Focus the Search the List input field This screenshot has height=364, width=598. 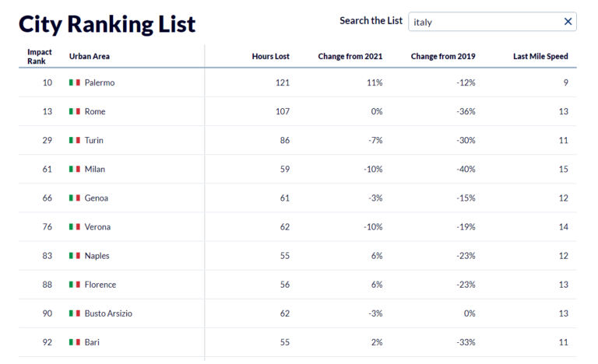pos(483,22)
